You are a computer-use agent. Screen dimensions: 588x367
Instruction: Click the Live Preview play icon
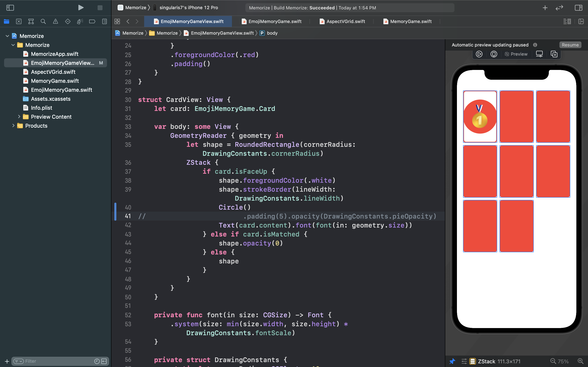(x=479, y=54)
